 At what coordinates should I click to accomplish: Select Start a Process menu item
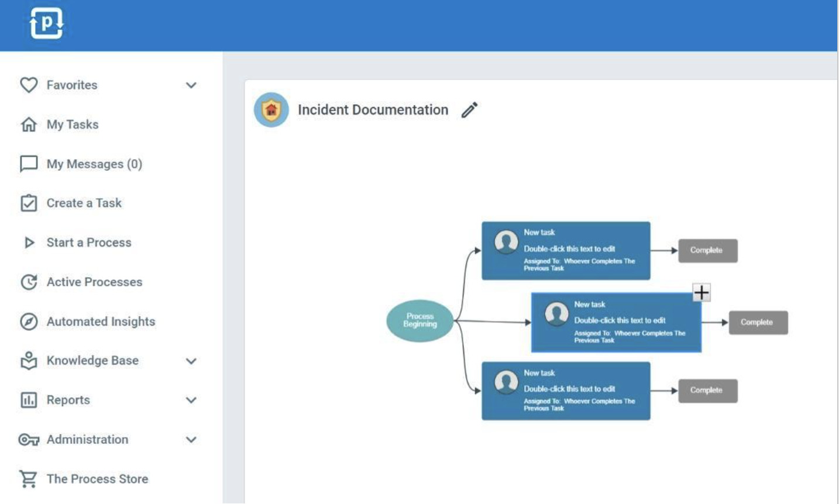point(89,243)
